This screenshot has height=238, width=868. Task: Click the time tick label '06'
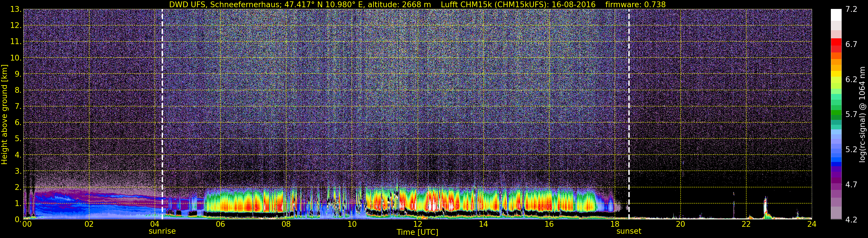(x=220, y=224)
